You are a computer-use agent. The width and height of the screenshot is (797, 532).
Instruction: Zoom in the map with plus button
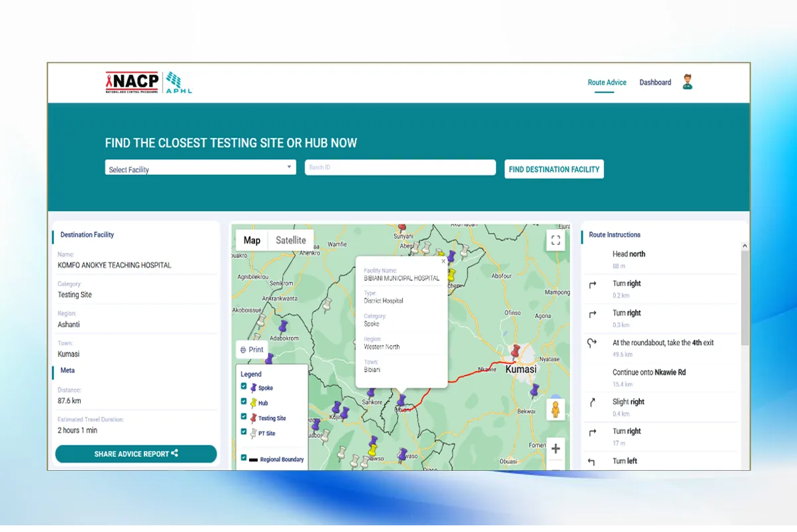(555, 449)
